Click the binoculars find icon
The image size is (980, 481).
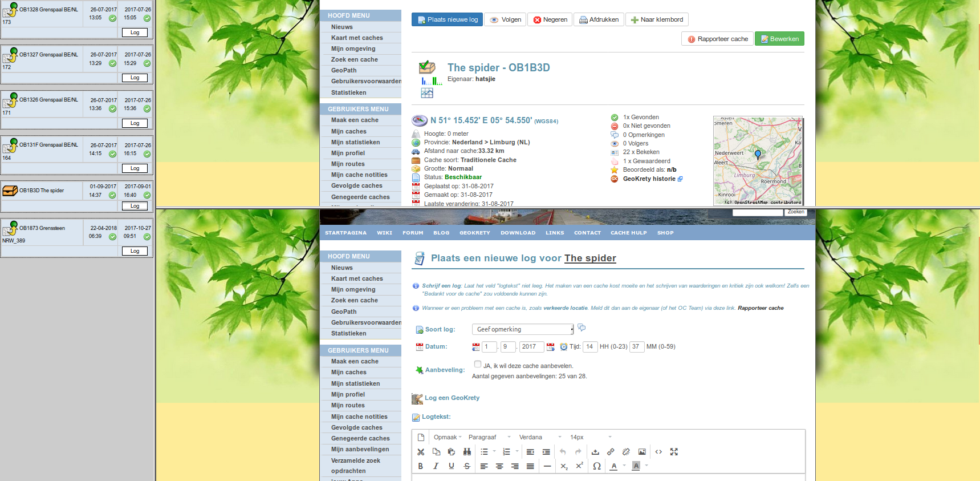tap(467, 452)
